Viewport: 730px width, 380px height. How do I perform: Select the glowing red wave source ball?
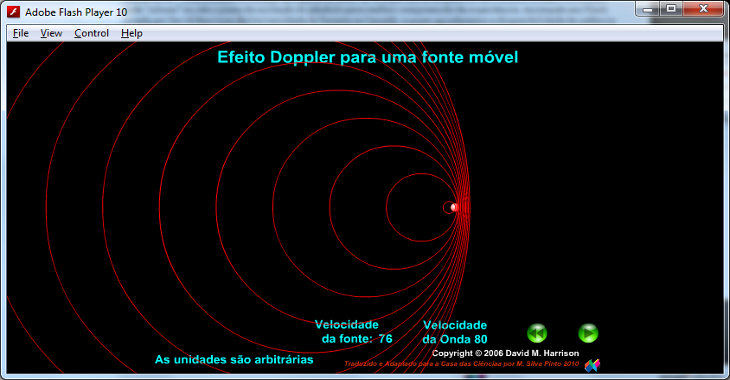click(x=455, y=207)
